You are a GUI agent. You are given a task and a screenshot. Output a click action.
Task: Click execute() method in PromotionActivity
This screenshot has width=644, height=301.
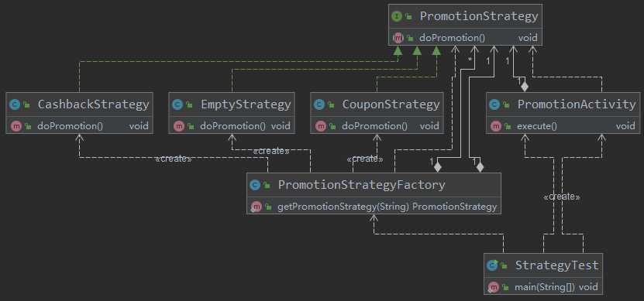pos(537,126)
